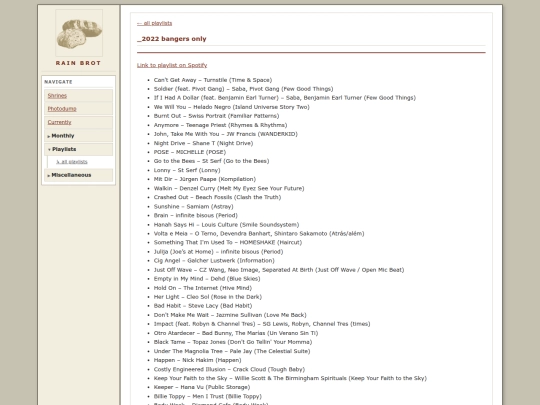Open the Photodump link in sidebar
Viewport: 540px width, 405px height.
pyautogui.click(x=62, y=109)
